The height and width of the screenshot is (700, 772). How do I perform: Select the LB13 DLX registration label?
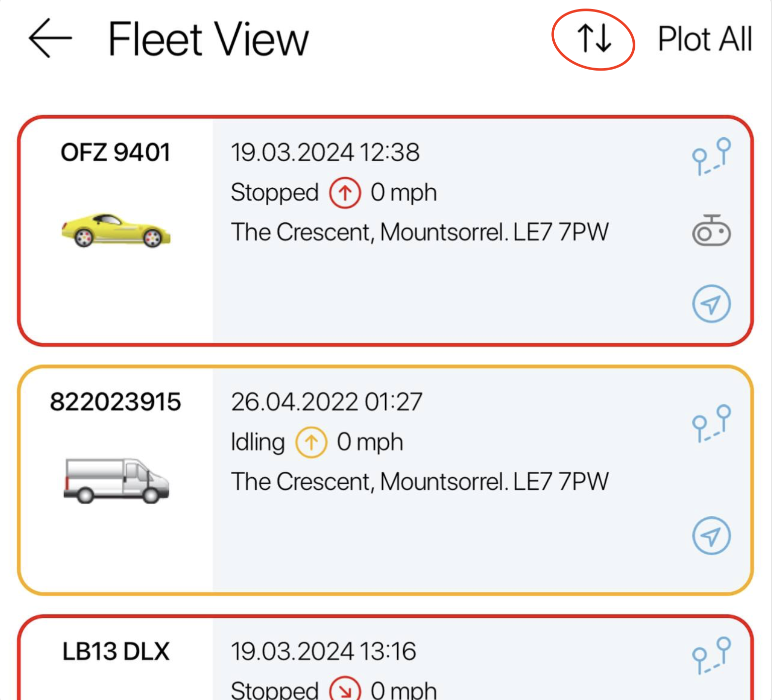click(116, 651)
